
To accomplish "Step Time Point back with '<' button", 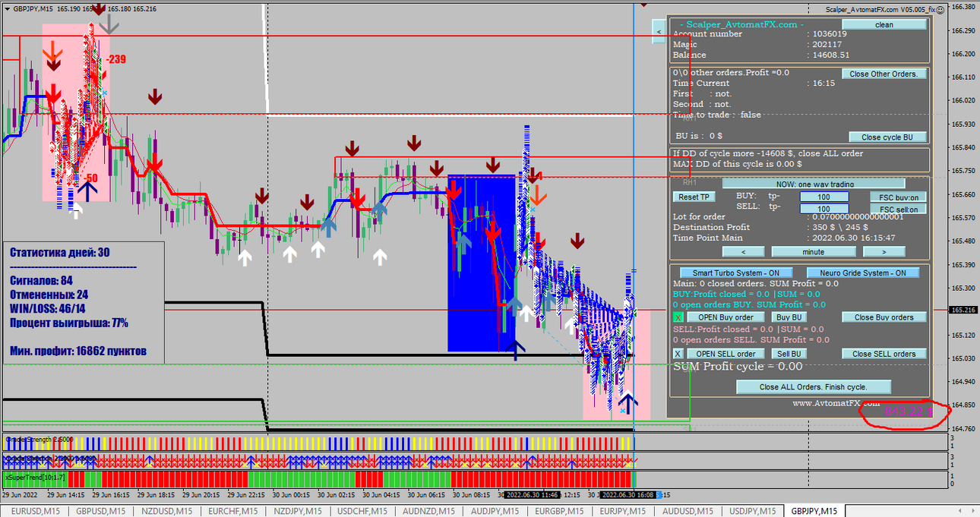I will click(742, 251).
